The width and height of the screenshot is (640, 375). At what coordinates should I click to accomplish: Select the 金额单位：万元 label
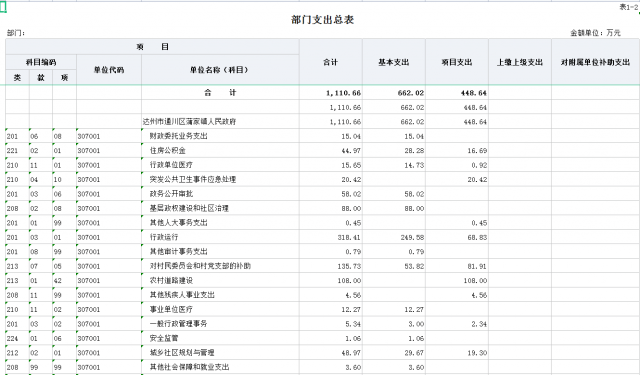tap(595, 33)
